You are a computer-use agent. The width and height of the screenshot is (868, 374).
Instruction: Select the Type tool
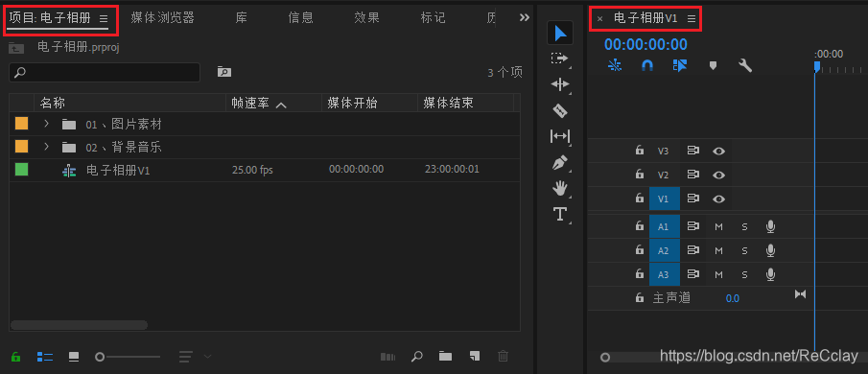[x=560, y=214]
